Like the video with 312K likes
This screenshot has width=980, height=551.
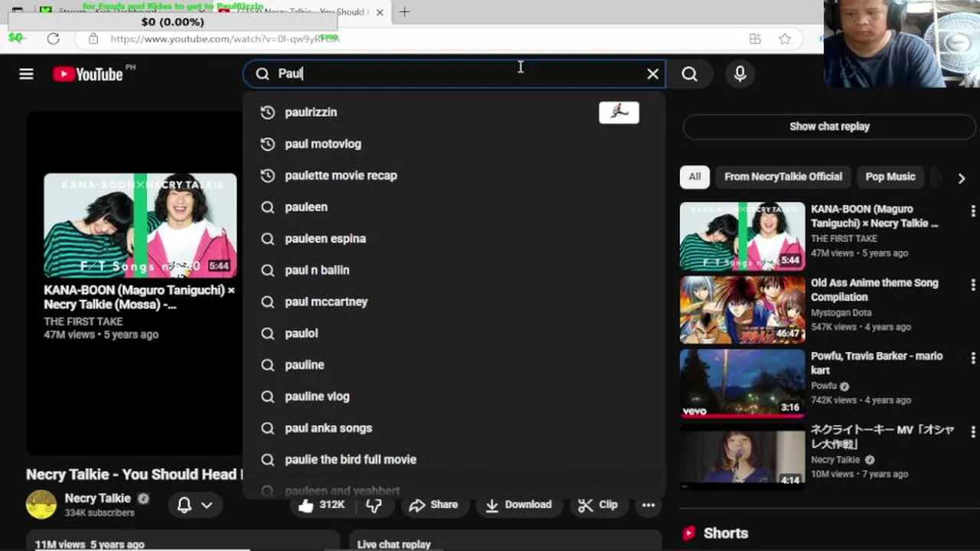coord(322,505)
